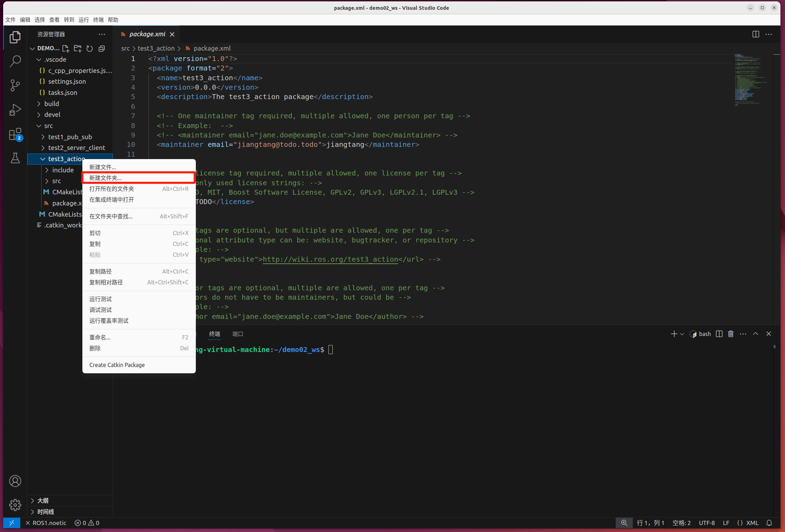Click Collapse Folders in Explorer icon
The width and height of the screenshot is (785, 532).
[102, 48]
